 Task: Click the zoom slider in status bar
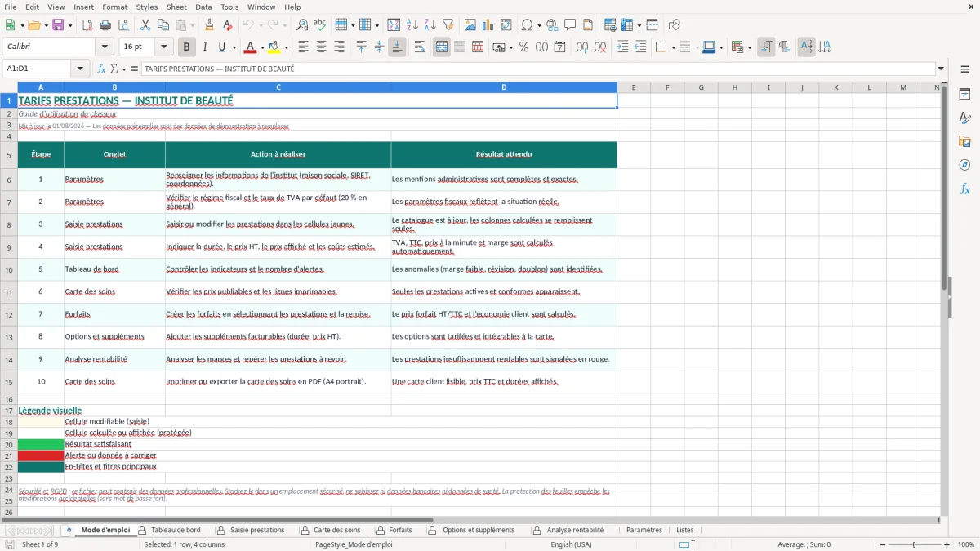tap(914, 544)
